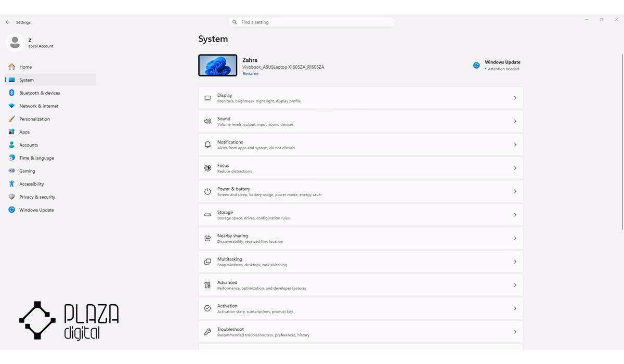Click Time & language label
Screen dimensions: 624x364
click(37, 158)
